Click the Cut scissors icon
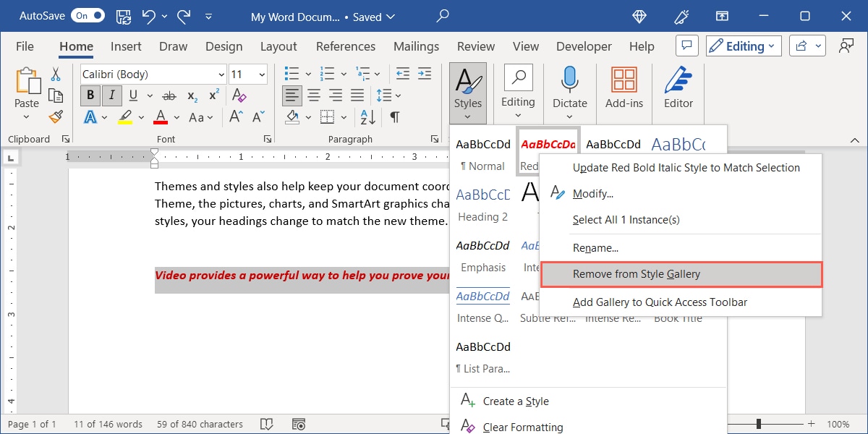Screen dimensions: 868x434 pyautogui.click(x=56, y=75)
